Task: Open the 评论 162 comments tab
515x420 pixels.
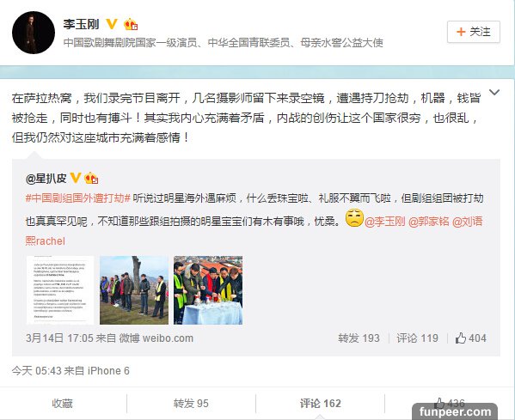Action: pos(320,404)
